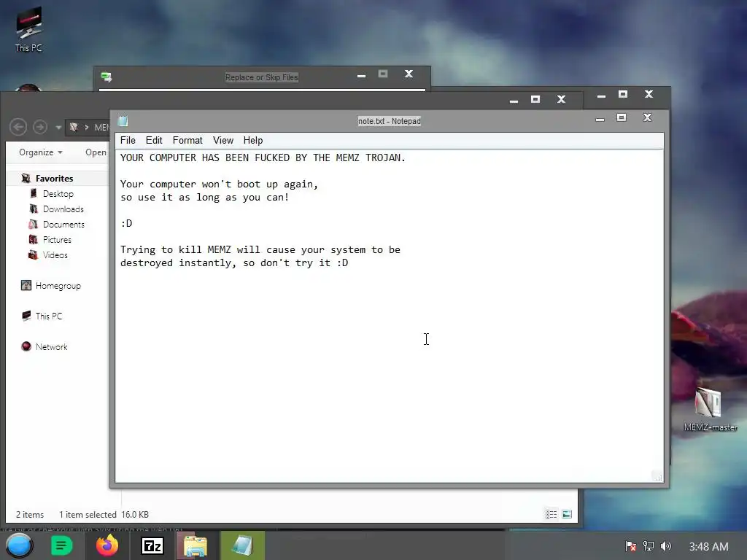747x560 pixels.
Task: Select Pictures in Explorer Favorites
Action: pyautogui.click(x=57, y=239)
